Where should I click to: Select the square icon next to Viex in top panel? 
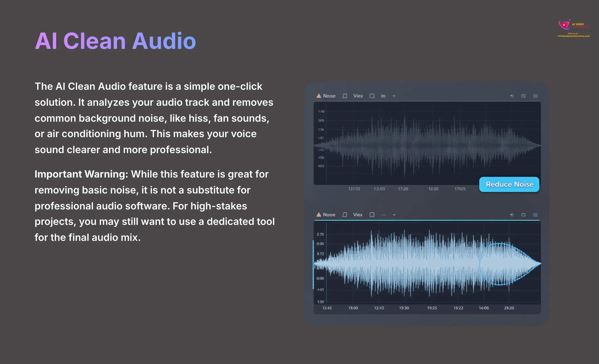[x=372, y=96]
